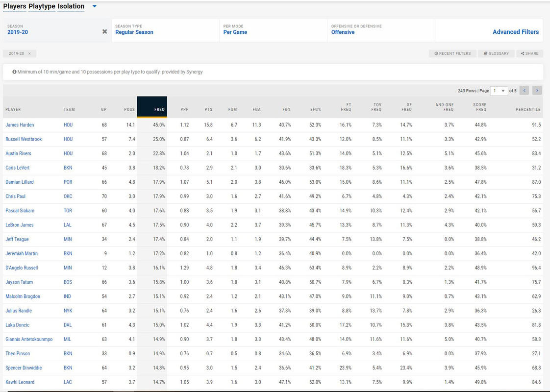This screenshot has width=550, height=392.
Task: Go to the previous table page arrow
Action: [x=524, y=91]
